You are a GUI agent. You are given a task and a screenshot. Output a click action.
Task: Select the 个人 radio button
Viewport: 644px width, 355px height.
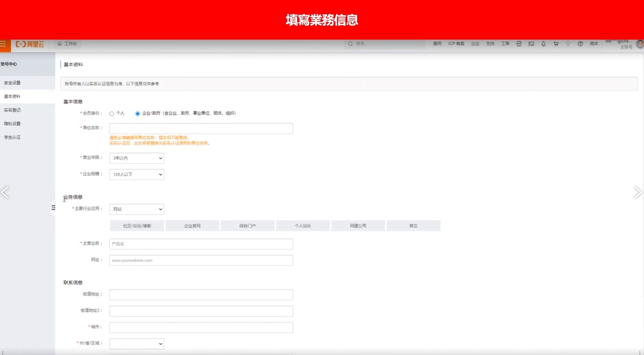pyautogui.click(x=112, y=114)
